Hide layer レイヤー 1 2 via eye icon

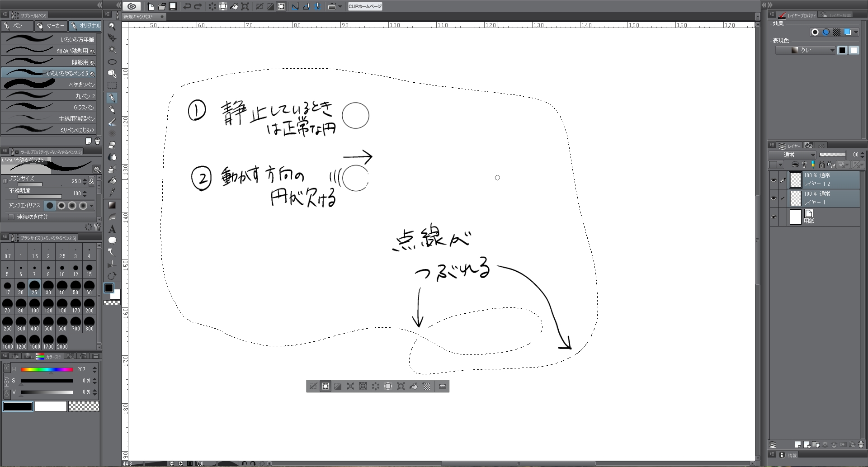(x=774, y=180)
